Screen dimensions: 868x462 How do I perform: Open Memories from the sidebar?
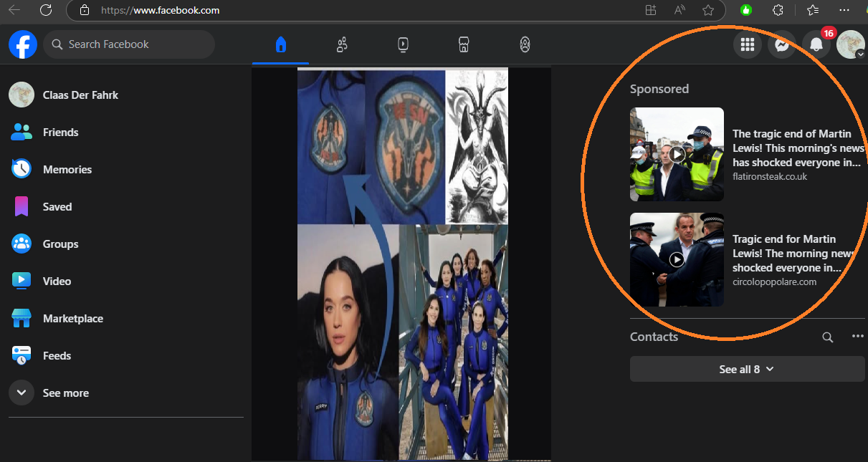[x=67, y=169]
